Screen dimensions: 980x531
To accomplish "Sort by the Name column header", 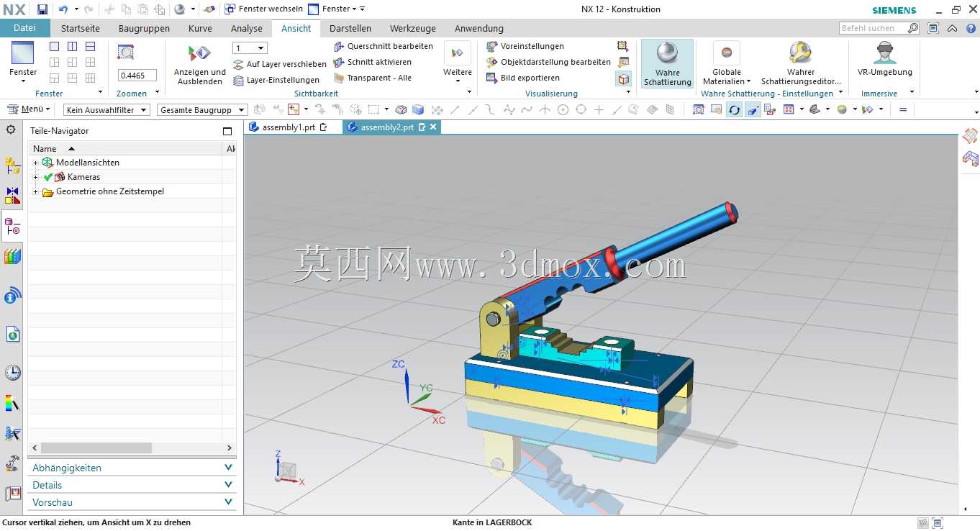I will 125,148.
